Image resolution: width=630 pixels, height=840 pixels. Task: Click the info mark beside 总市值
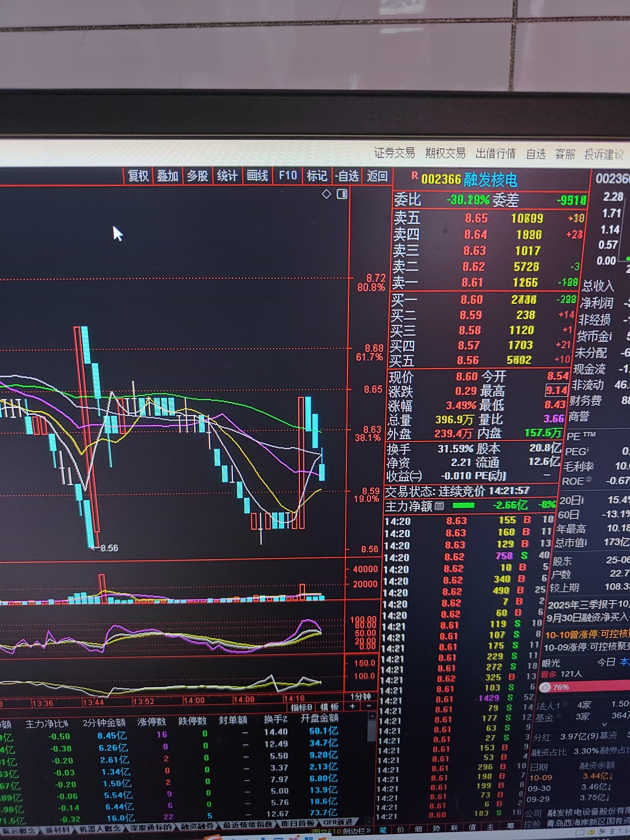tap(587, 542)
